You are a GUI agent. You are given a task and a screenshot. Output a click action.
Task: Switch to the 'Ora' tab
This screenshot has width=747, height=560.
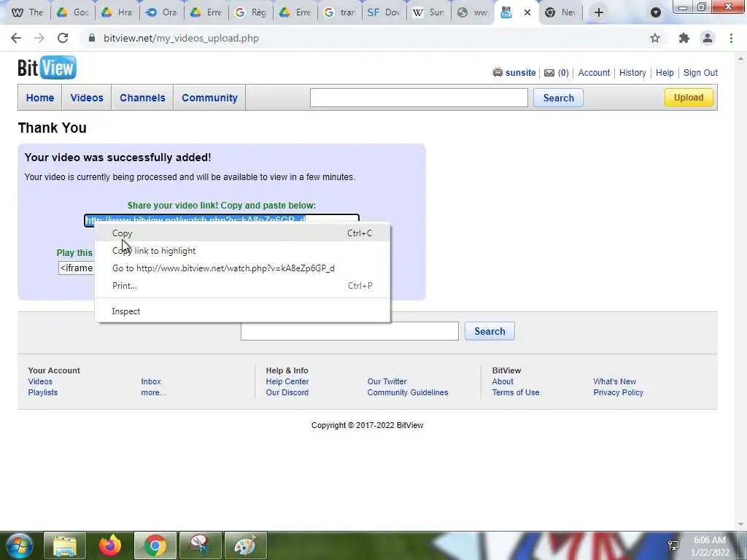coord(162,12)
